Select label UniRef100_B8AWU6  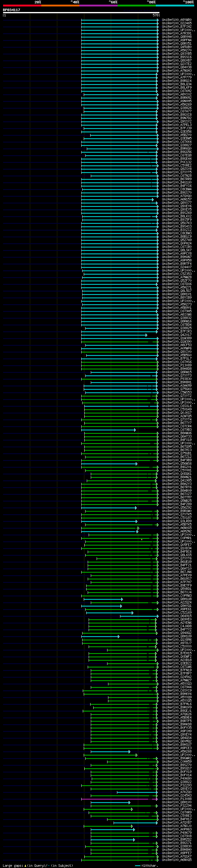point(177,433)
